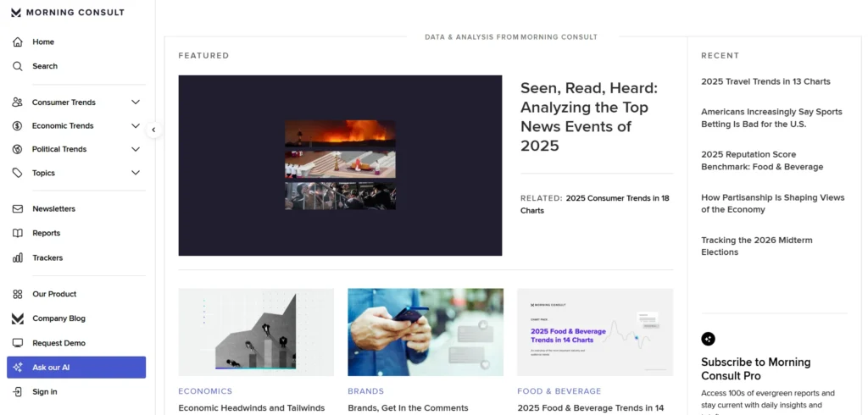Open the Reports book icon
Image resolution: width=868 pixels, height=415 pixels.
click(x=17, y=233)
